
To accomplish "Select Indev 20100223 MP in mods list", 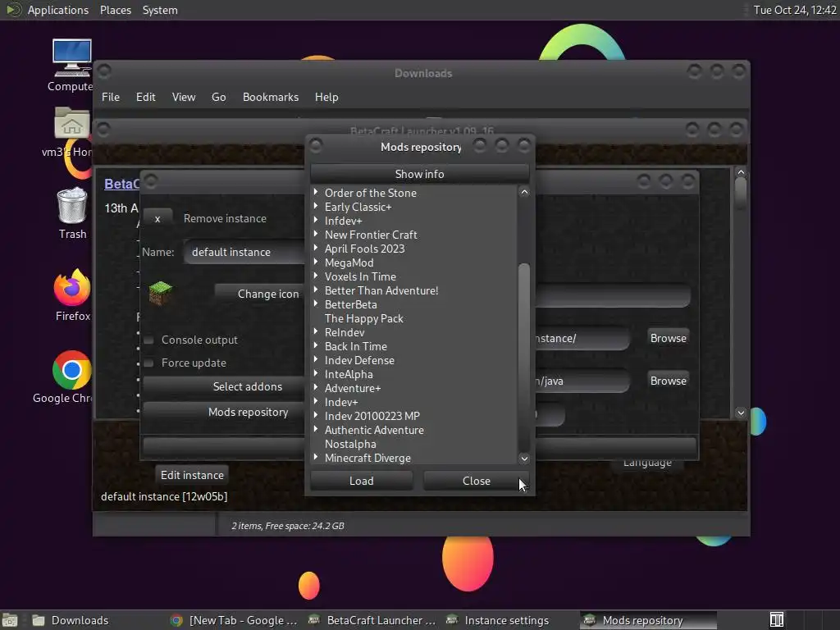I will [x=372, y=416].
